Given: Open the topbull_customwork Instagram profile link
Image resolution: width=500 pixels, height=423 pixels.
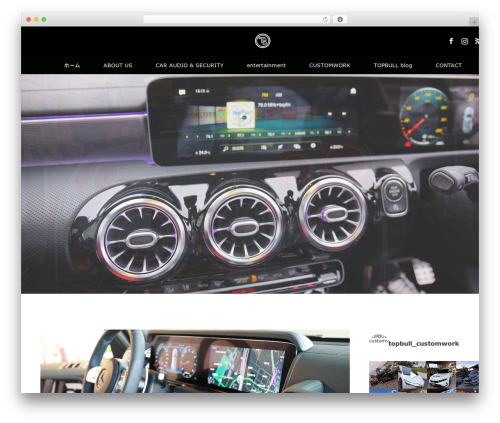Looking at the screenshot, I should [423, 344].
